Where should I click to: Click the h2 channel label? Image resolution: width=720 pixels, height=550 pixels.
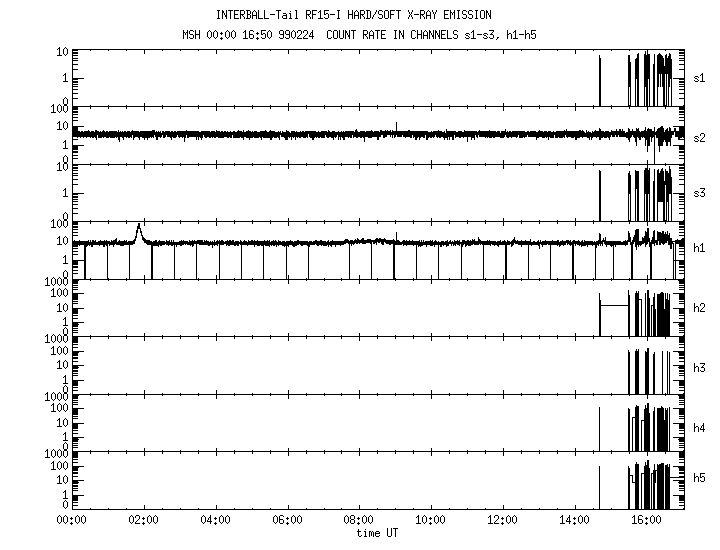(x=700, y=307)
